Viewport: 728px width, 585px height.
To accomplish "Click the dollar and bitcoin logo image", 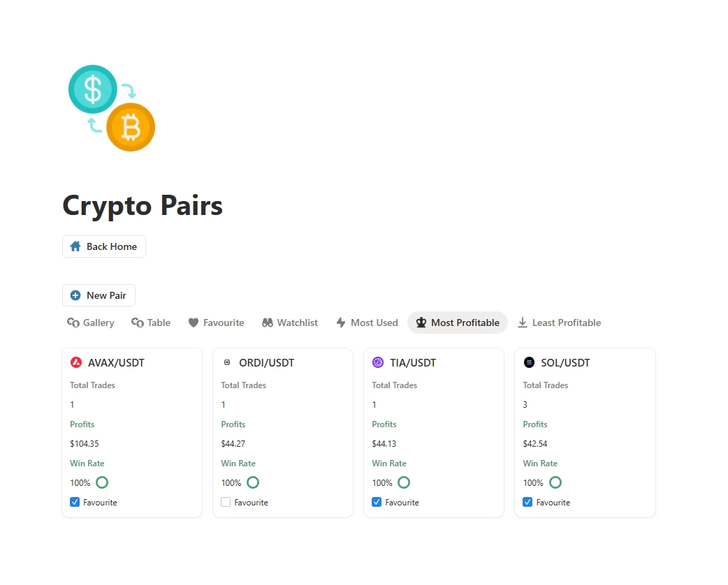I will [111, 108].
